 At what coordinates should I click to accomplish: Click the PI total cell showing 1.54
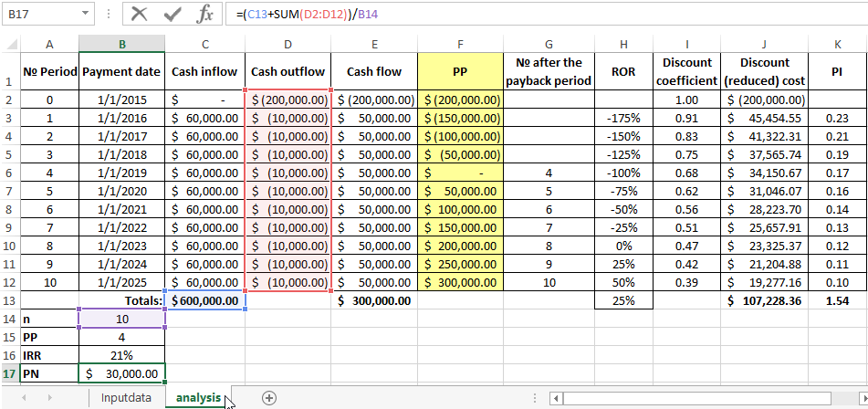837,300
